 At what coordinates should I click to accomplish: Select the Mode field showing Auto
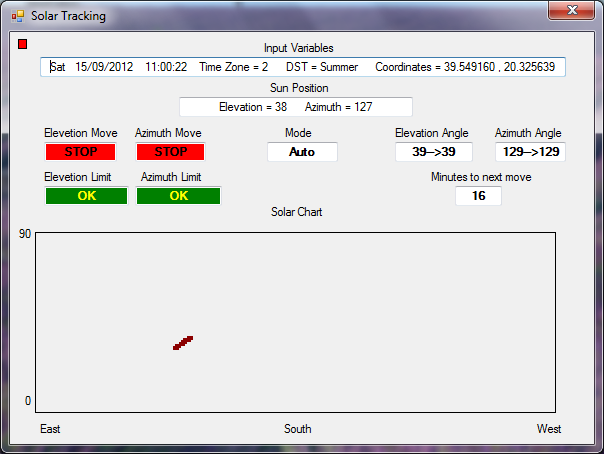pyautogui.click(x=302, y=152)
